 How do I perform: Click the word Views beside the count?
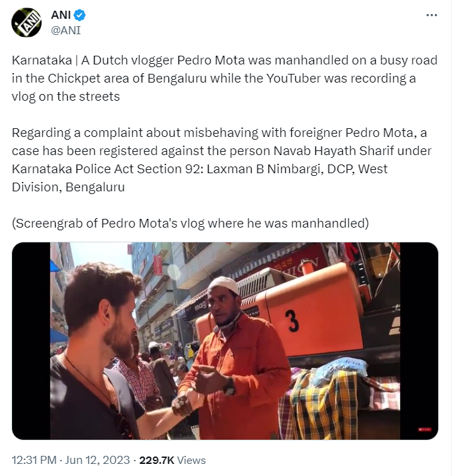191,460
